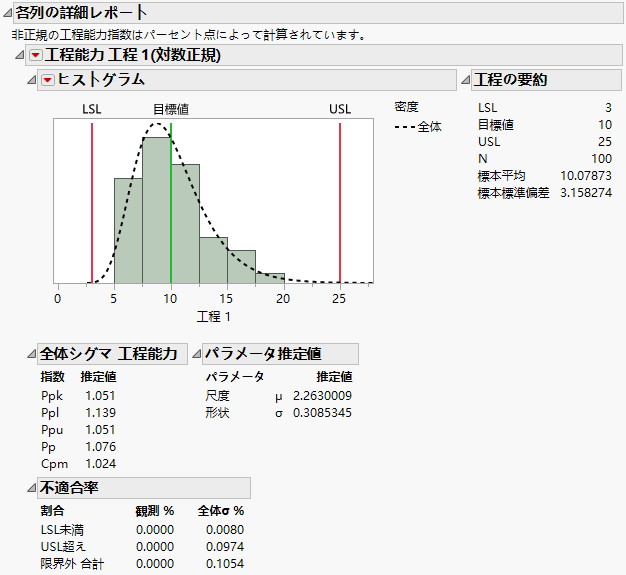Click the histogram bar between 17.5 and 20
The image size is (626, 575).
[x=270, y=278]
